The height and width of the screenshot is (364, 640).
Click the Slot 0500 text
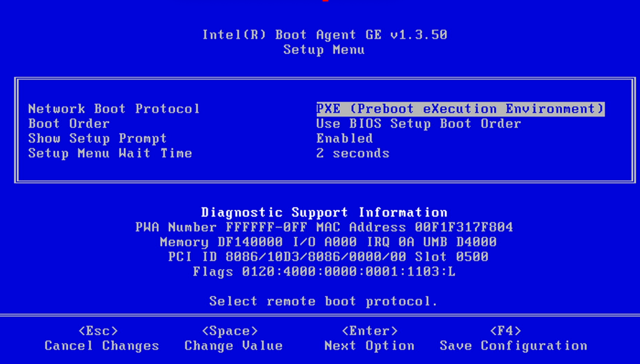point(452,257)
